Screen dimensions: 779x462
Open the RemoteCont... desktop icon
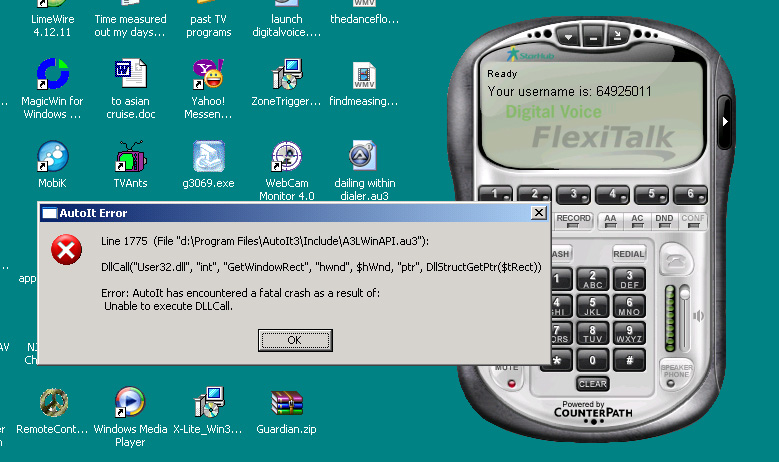pos(52,411)
